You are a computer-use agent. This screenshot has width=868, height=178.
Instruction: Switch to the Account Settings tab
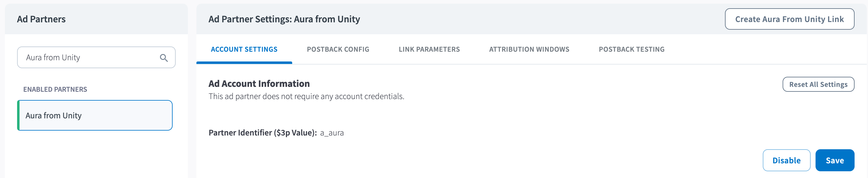[x=244, y=49]
